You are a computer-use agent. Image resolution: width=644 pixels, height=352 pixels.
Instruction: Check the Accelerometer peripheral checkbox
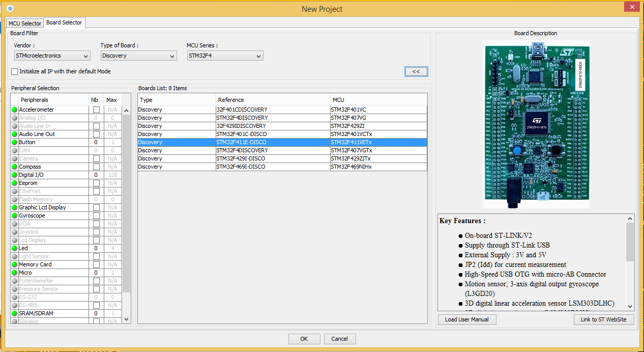click(96, 110)
